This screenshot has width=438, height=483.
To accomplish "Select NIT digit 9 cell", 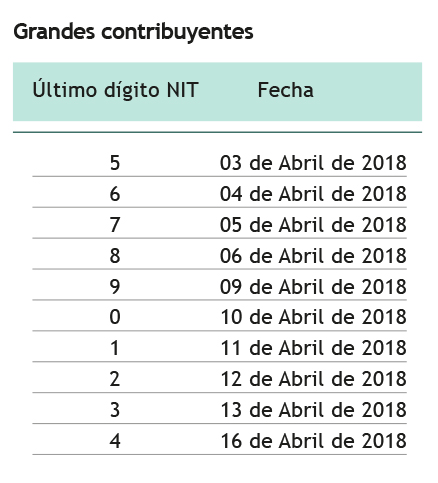I will pyautogui.click(x=115, y=287).
